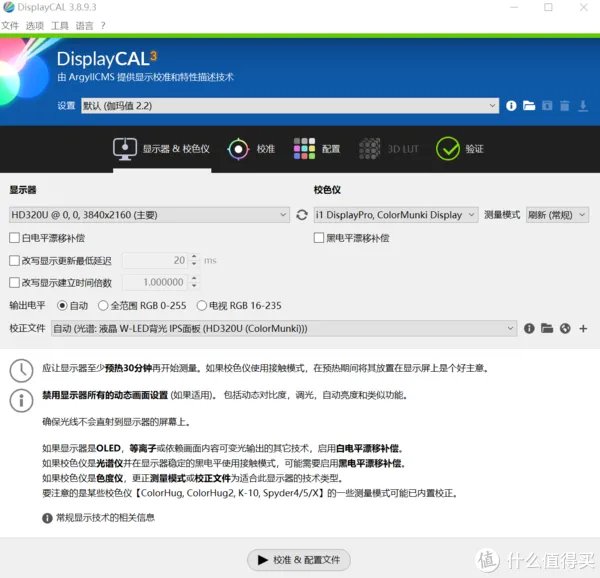The image size is (600, 578).
Task: Open settings file via folder icon in header
Action: [x=529, y=106]
